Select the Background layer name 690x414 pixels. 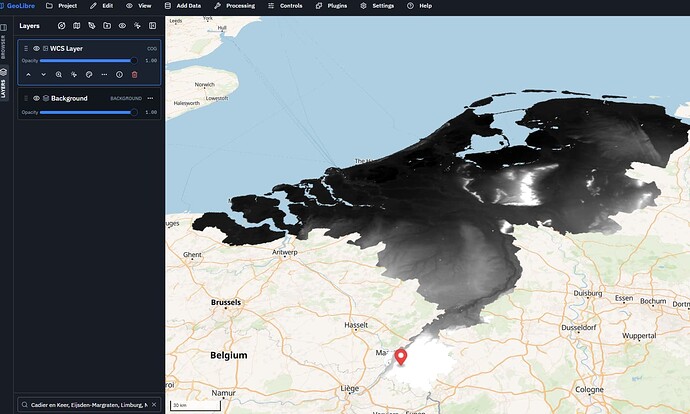69,98
